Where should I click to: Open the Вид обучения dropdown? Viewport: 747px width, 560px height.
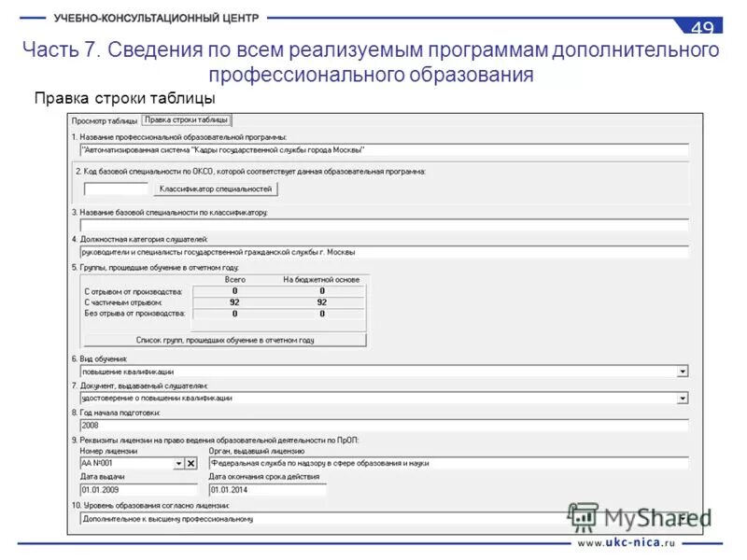[x=682, y=370]
